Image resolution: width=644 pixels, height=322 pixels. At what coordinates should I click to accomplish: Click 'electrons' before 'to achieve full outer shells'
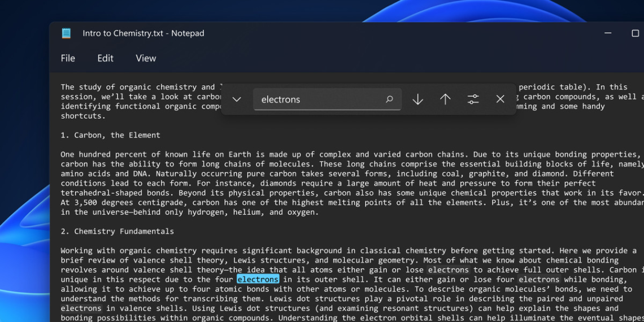[x=449, y=270]
